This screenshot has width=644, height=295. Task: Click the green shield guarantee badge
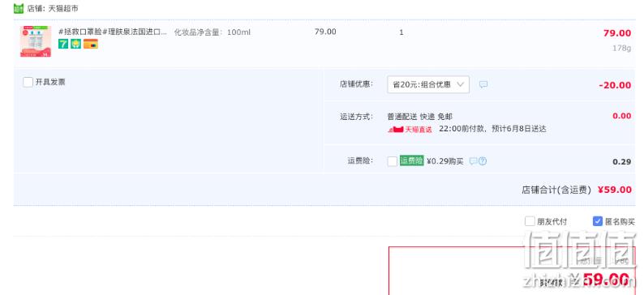(x=75, y=44)
